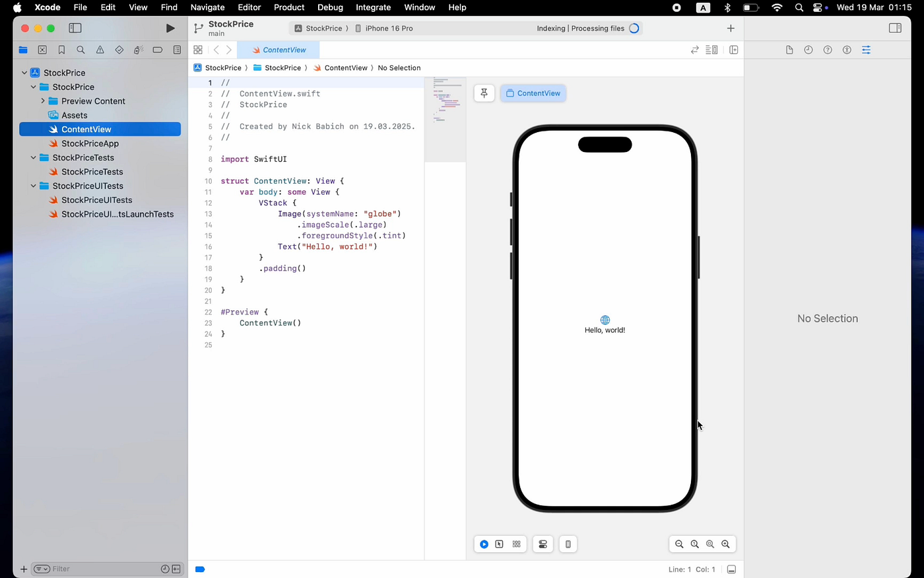Focus the navigator Filter field
Viewport: 924px width, 578px height.
(106, 569)
